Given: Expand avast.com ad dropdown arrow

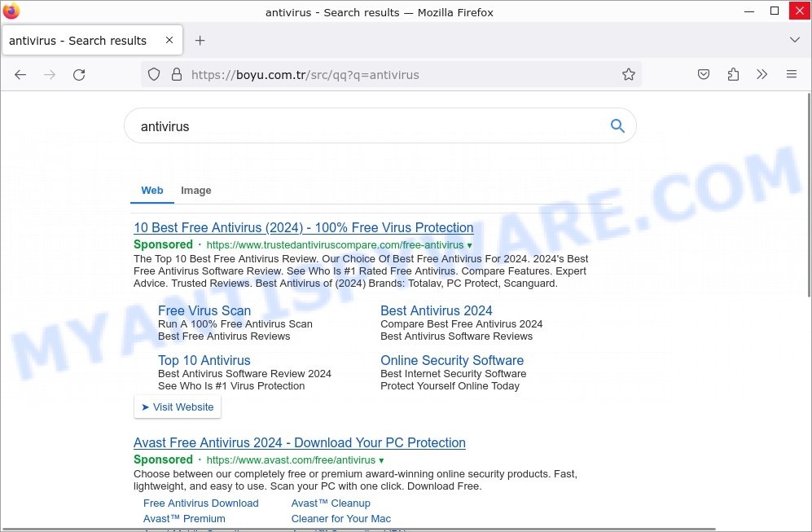Looking at the screenshot, I should (381, 460).
